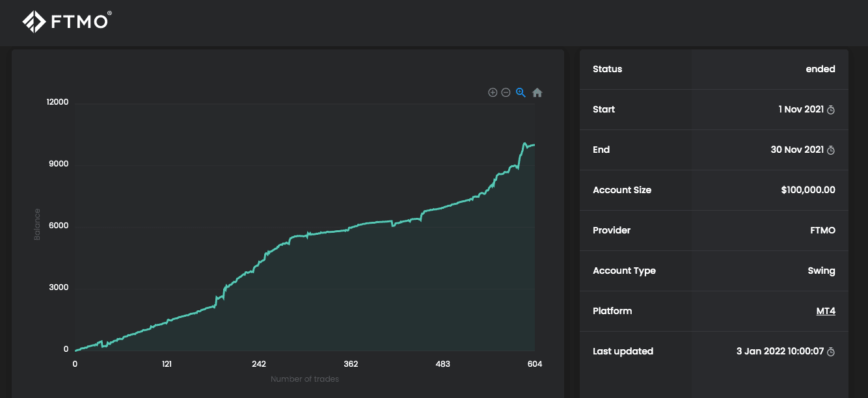Activate the blue selection zoom magnifier tool
Viewport: 868px width, 398px height.
[x=521, y=92]
